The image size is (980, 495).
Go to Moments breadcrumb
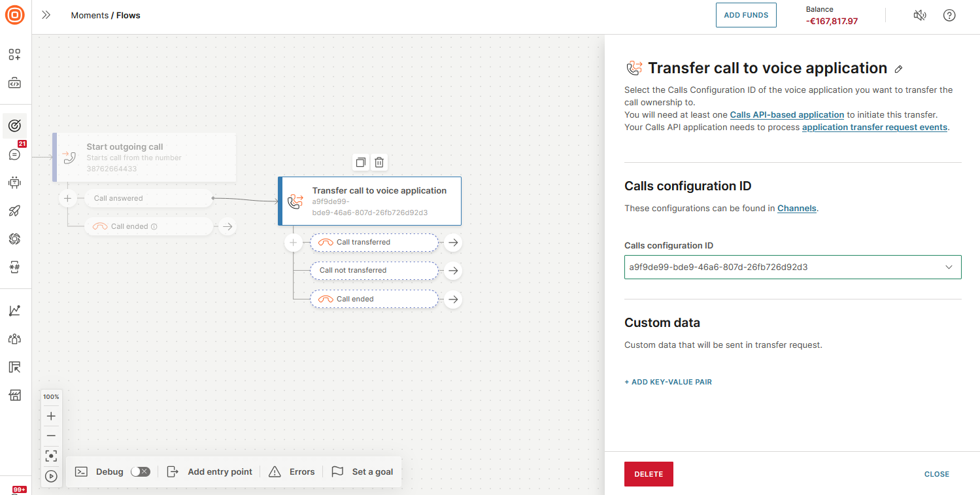90,15
